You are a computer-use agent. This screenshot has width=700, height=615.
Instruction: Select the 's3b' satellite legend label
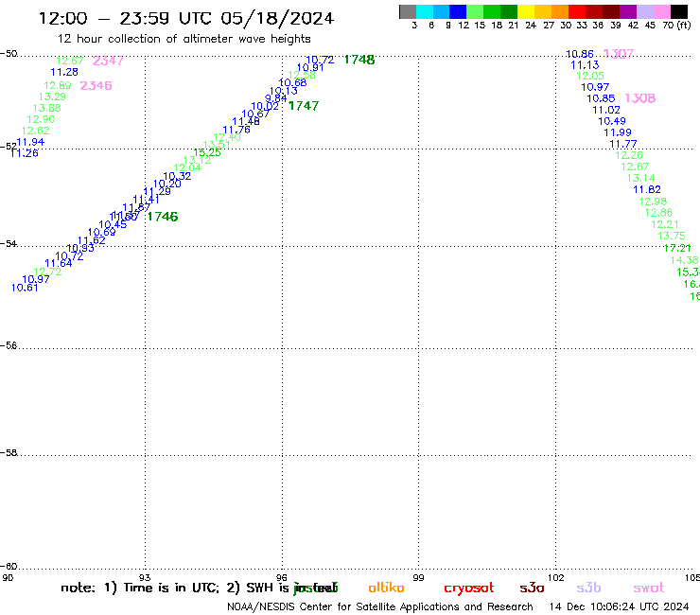(x=588, y=588)
